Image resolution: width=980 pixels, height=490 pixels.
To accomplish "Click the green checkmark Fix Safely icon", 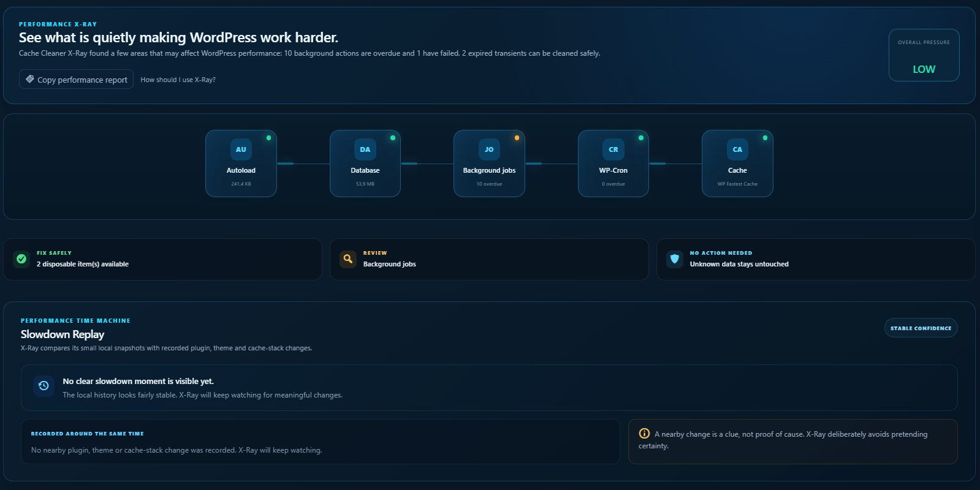I will 21,259.
